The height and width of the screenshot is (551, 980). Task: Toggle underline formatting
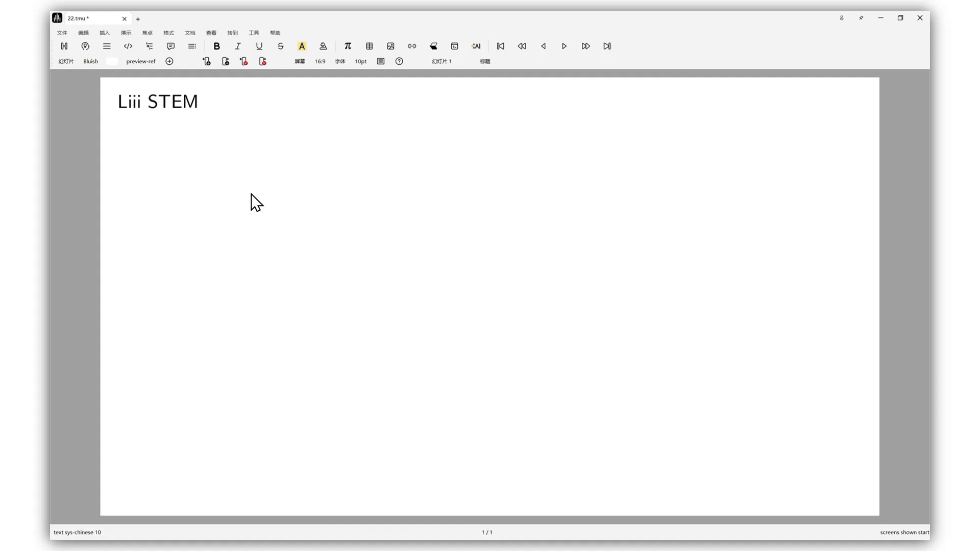[x=259, y=46]
